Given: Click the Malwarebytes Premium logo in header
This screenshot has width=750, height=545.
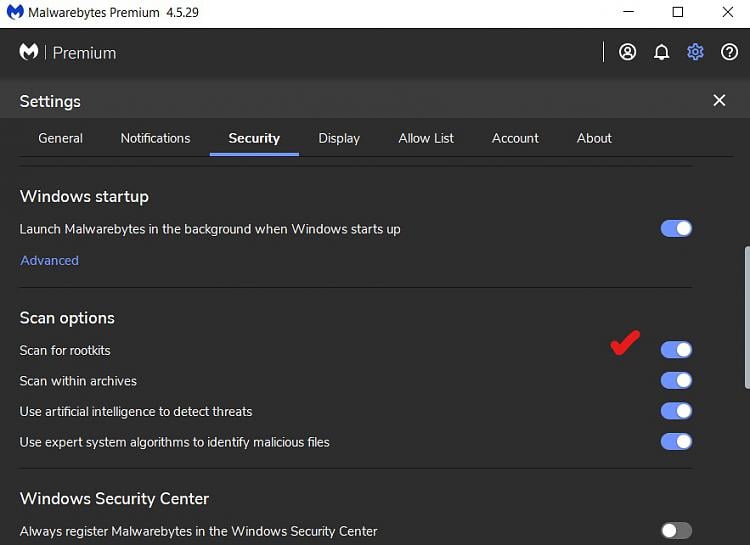Looking at the screenshot, I should pos(67,52).
